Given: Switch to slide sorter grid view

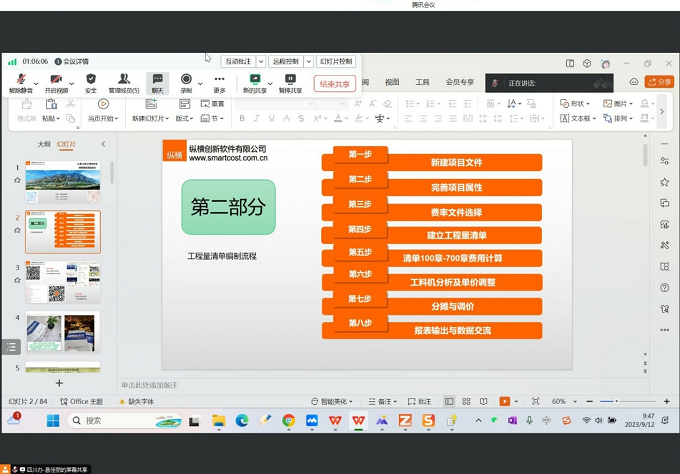Looking at the screenshot, I should tap(464, 401).
